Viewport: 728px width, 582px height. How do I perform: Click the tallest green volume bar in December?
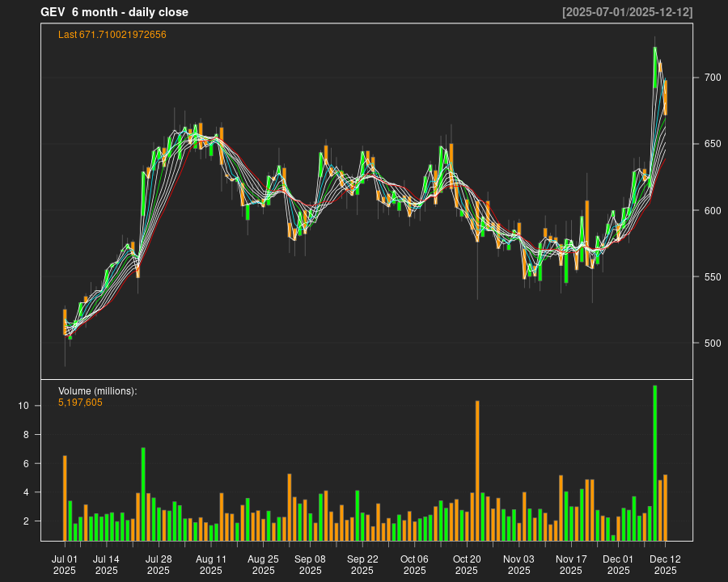click(654, 462)
